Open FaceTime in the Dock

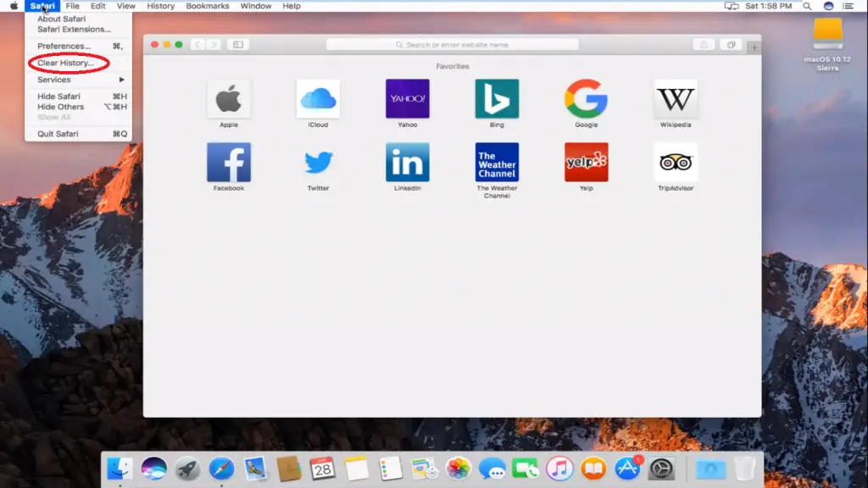526,469
